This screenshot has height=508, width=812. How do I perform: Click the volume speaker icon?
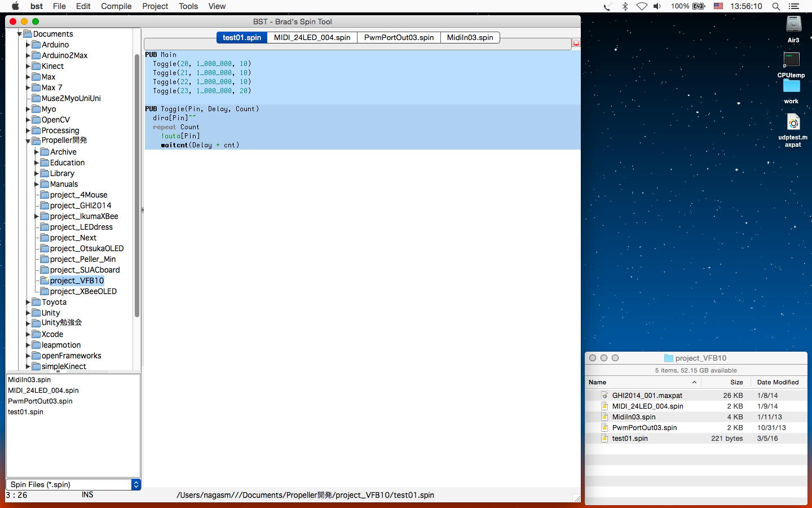pos(657,6)
